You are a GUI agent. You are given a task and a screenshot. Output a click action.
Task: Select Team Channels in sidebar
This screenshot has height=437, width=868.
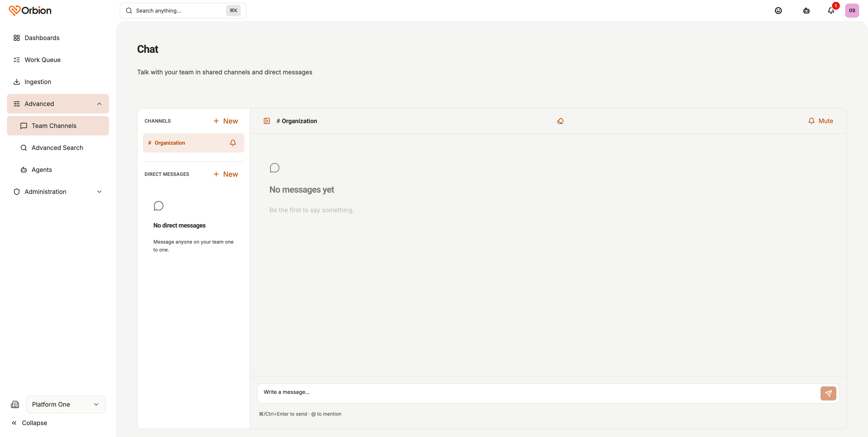tap(58, 126)
